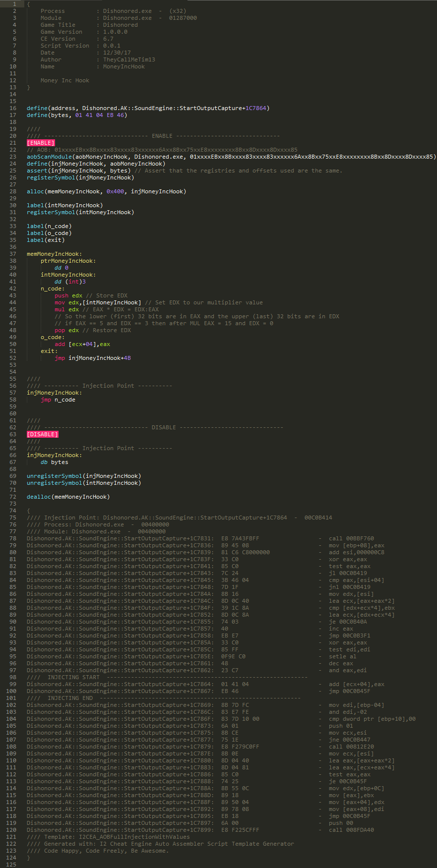Image resolution: width=437 pixels, height=868 pixels.
Task: Click the 'inc eax' disassembly instruction
Action: point(341,629)
